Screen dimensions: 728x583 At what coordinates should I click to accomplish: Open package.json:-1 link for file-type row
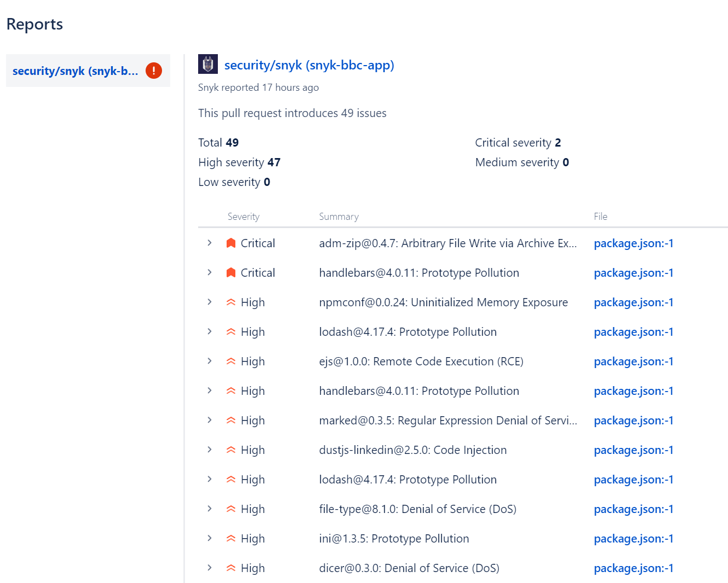pyautogui.click(x=633, y=509)
